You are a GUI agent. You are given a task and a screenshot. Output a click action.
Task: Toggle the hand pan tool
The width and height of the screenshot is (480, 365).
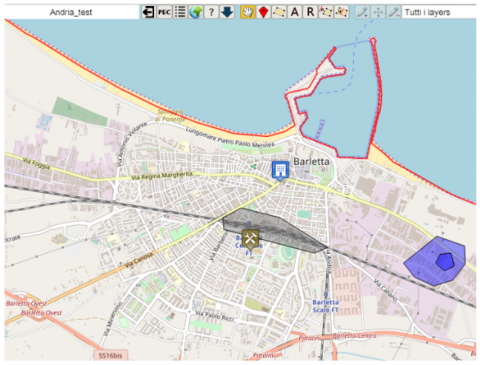coord(248,12)
